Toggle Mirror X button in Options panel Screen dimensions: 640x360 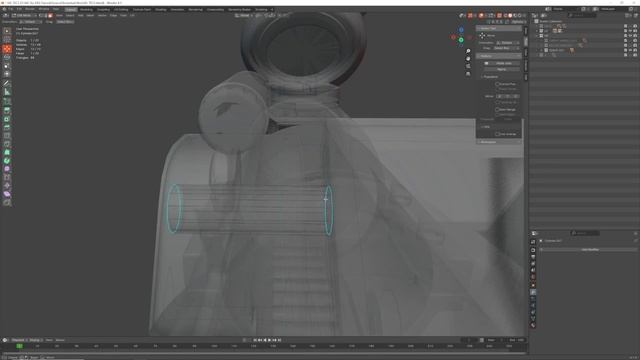(500, 96)
